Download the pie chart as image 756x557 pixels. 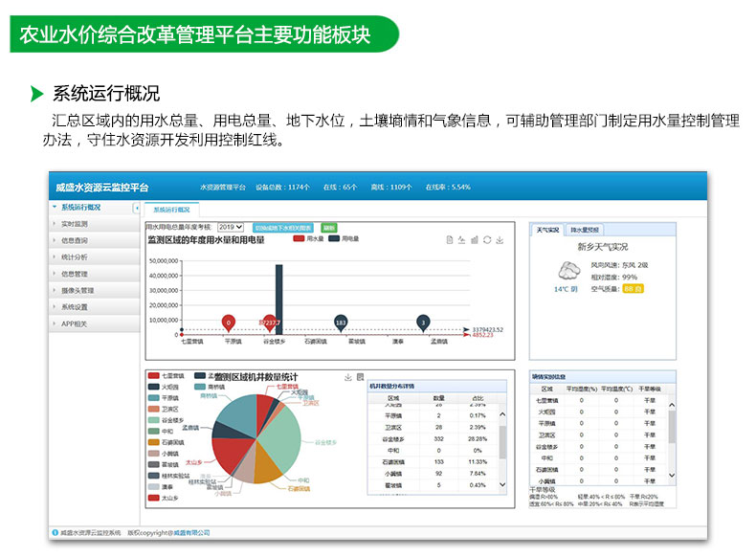pos(347,377)
